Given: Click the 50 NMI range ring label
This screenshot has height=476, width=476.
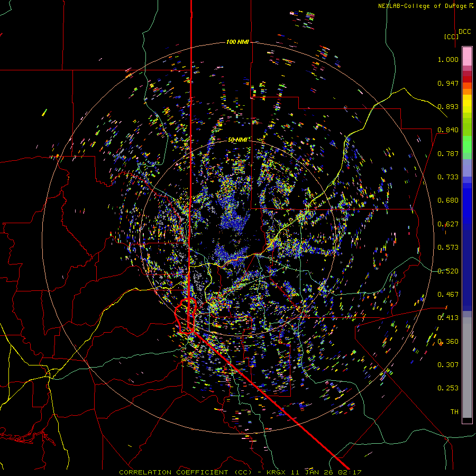Looking at the screenshot, I should pyautogui.click(x=237, y=140).
